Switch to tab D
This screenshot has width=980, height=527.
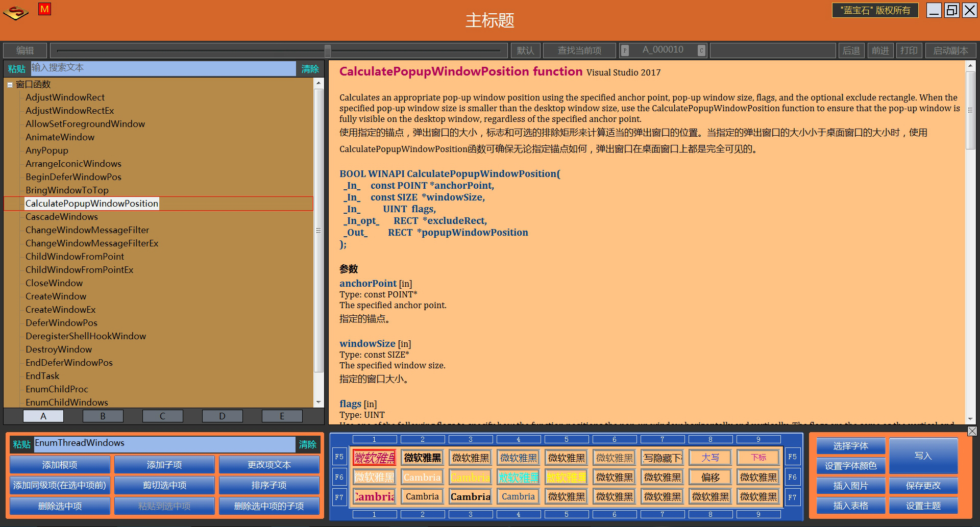pos(223,416)
